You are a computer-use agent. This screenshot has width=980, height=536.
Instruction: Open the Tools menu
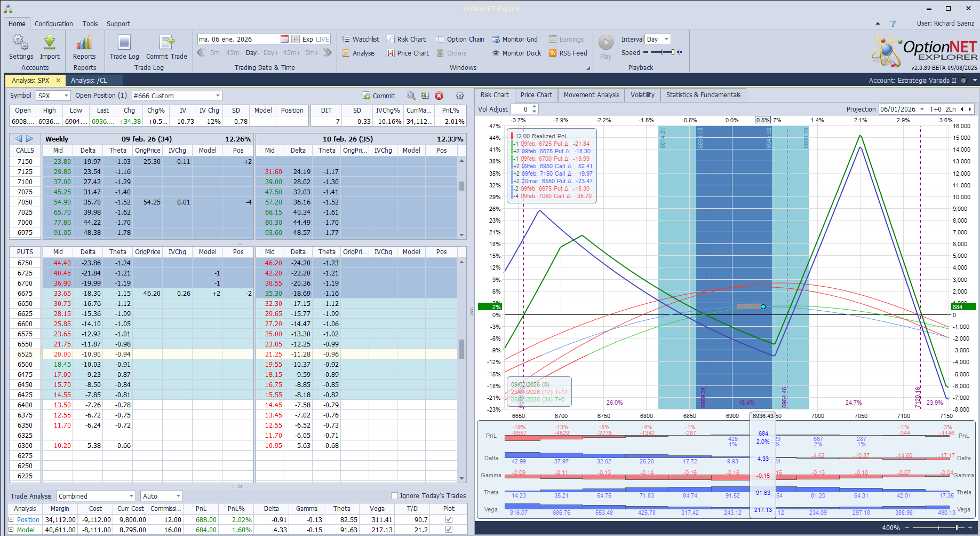click(x=90, y=23)
